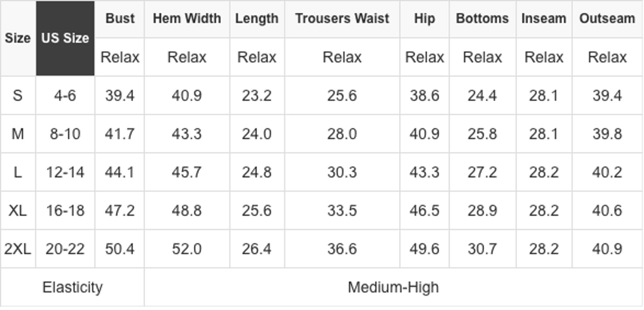Screen dimensions: 644x310
Task: Select the Length column header
Action: [257, 19]
